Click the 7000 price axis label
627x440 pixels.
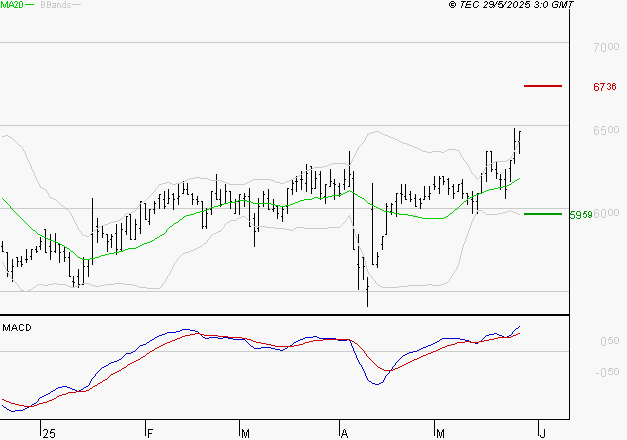click(x=606, y=47)
